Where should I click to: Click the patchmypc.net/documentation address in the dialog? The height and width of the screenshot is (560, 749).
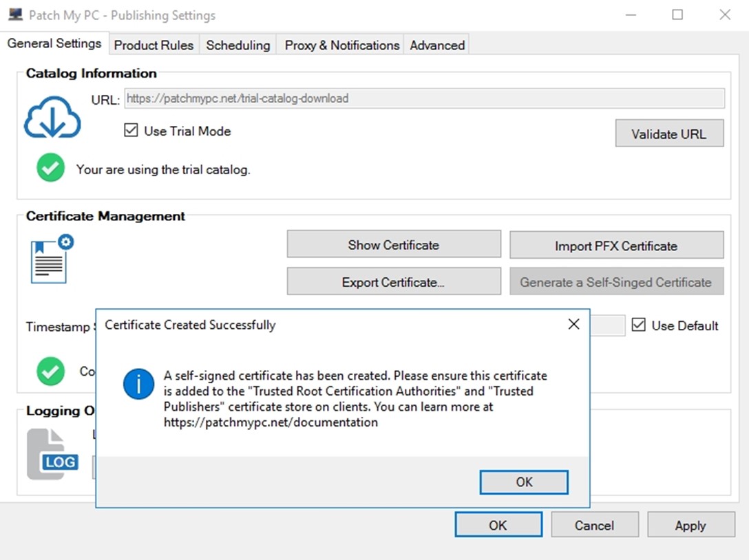click(x=271, y=422)
